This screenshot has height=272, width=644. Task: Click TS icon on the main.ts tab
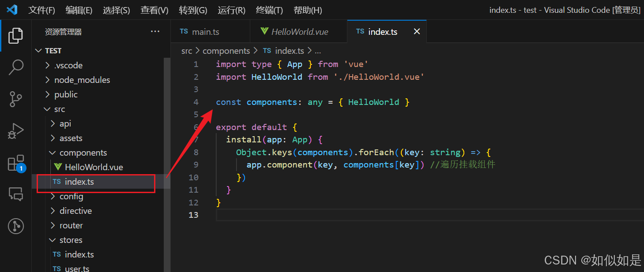tap(184, 31)
